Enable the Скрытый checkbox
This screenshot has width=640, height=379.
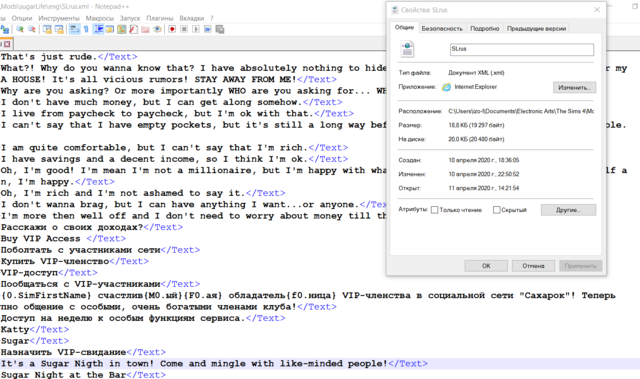pos(496,210)
